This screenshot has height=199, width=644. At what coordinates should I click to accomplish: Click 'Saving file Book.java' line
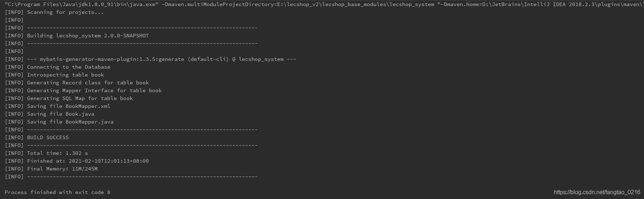61,114
